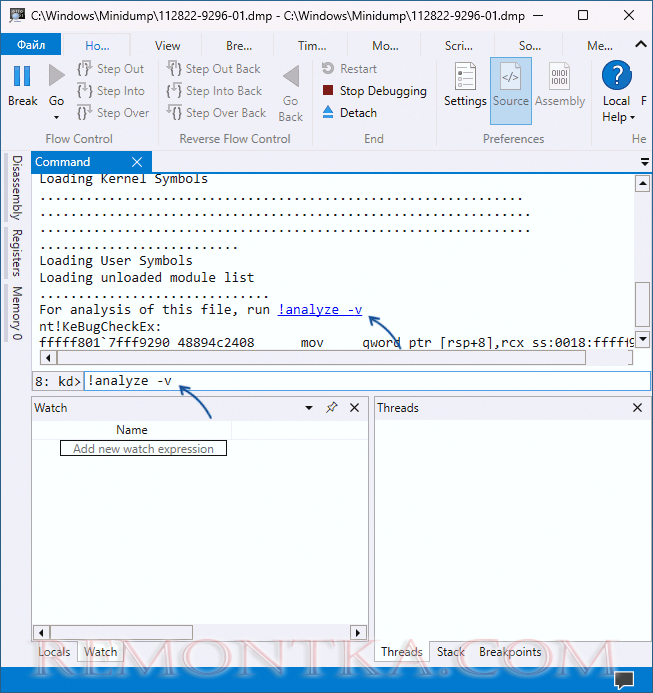Detach from the debug target

pyautogui.click(x=350, y=113)
